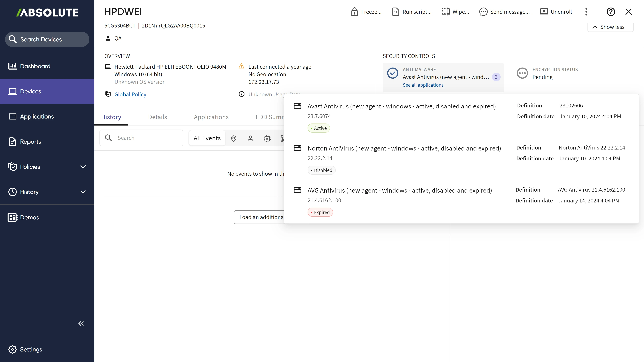Click Unenroll device action
The width and height of the screenshot is (644, 362).
[x=556, y=12]
